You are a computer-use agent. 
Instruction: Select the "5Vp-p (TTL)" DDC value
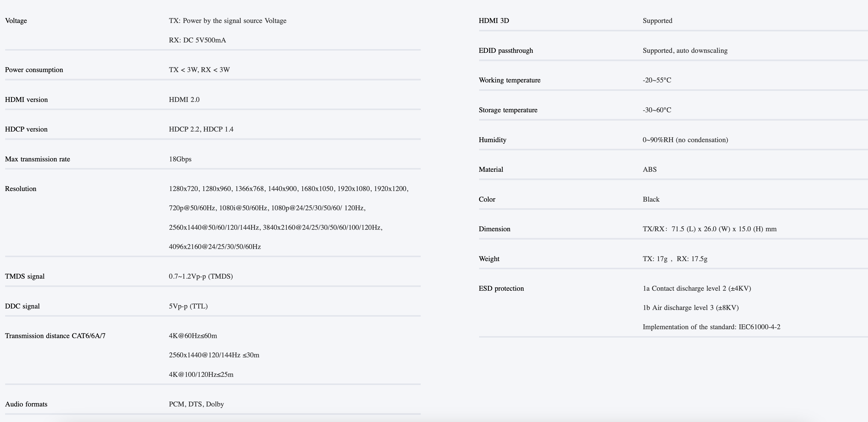[x=188, y=306]
